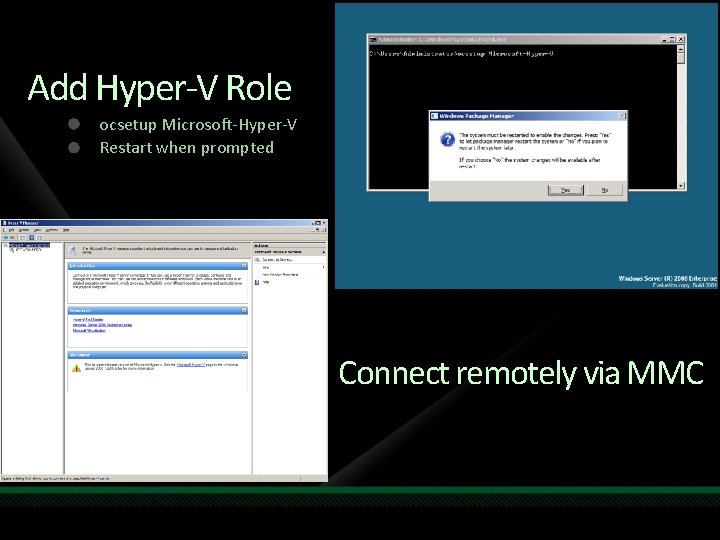Open Windows Server 2008 Technical Library link
This screenshot has height=540, width=720.
point(102,325)
